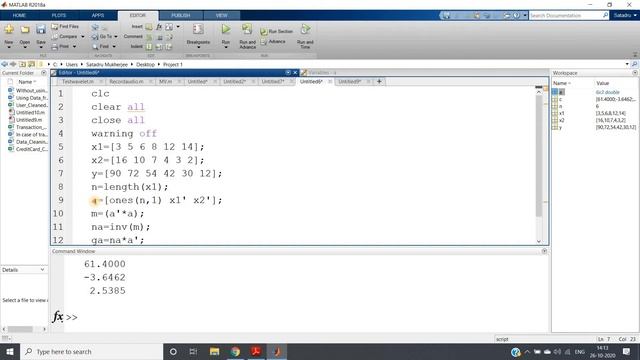Open the Windows Start menu
Viewport: 640px width, 360px height.
[10, 351]
